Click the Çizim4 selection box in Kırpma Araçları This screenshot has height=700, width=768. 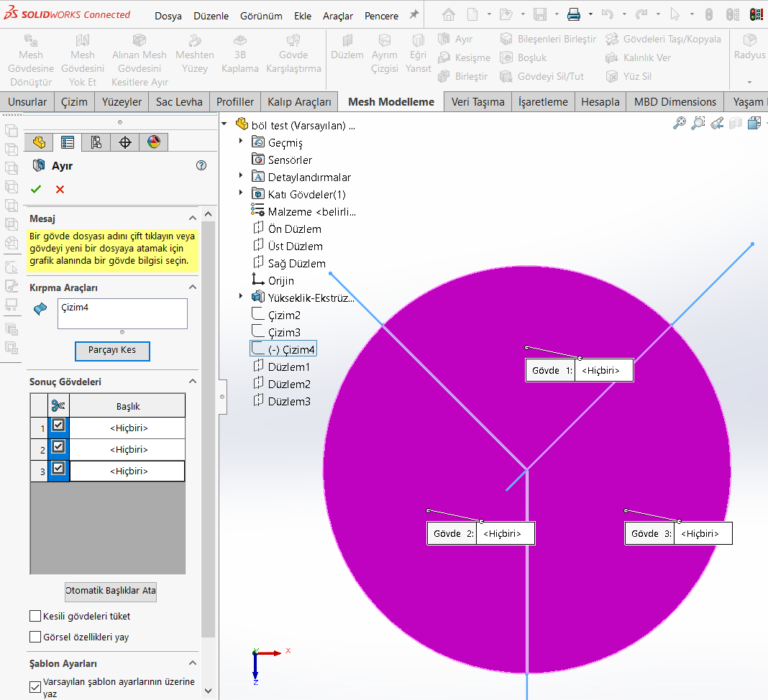tap(122, 313)
